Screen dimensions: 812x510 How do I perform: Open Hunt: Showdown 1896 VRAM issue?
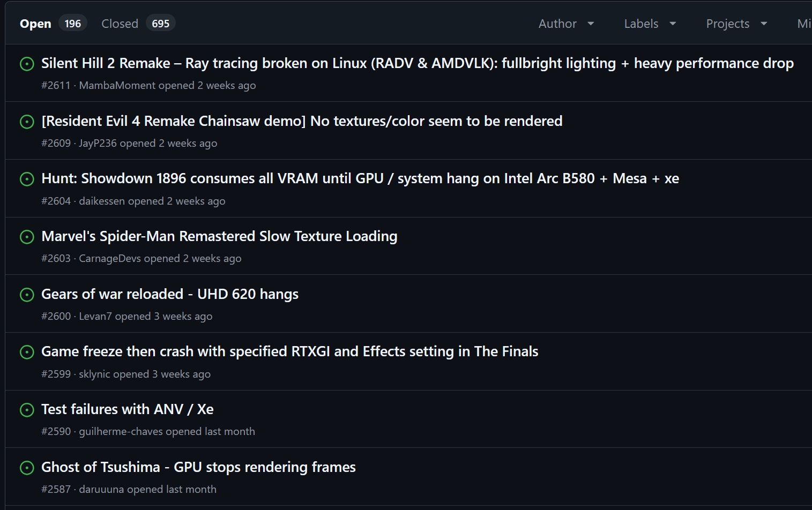click(x=360, y=178)
